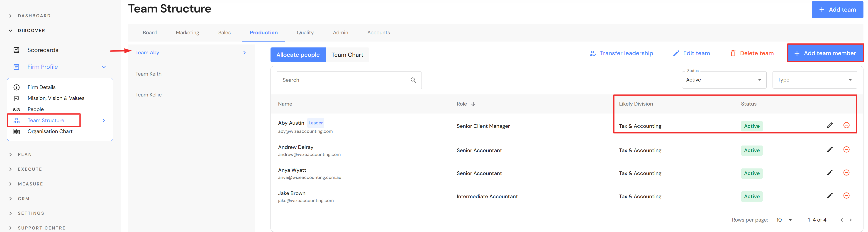Click the Role column sort arrow

tap(473, 104)
